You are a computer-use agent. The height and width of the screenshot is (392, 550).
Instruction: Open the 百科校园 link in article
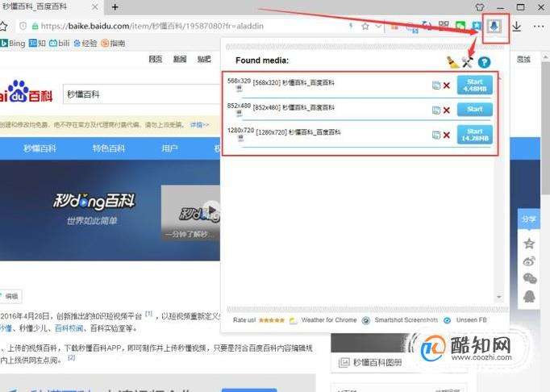click(69, 328)
